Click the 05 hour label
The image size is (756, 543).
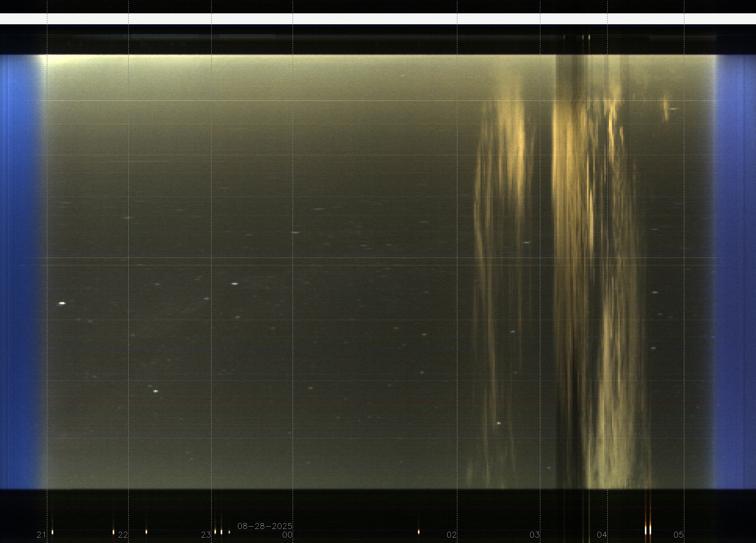679,535
